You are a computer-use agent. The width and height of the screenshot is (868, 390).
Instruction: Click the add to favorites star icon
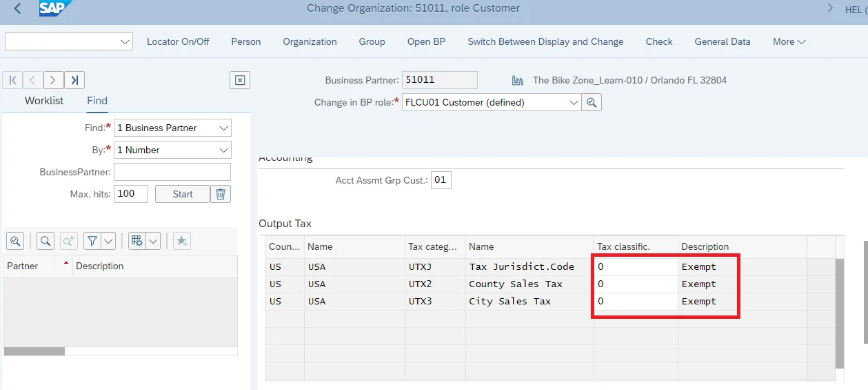[x=181, y=241]
